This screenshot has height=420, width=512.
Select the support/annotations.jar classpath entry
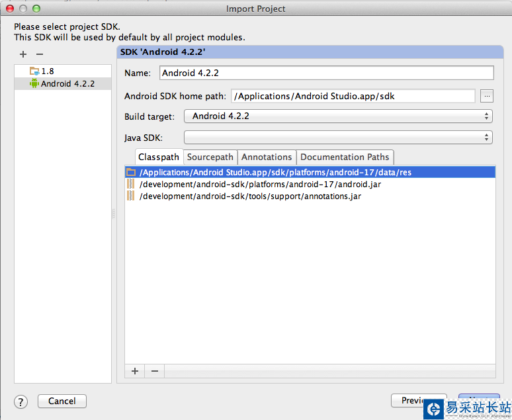pyautogui.click(x=310, y=196)
